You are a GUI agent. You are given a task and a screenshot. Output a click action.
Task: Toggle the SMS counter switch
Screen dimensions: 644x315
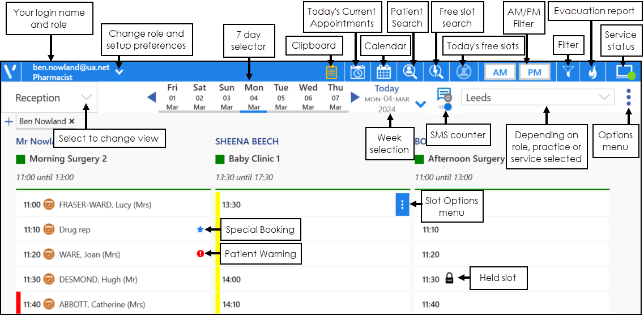[x=447, y=107]
